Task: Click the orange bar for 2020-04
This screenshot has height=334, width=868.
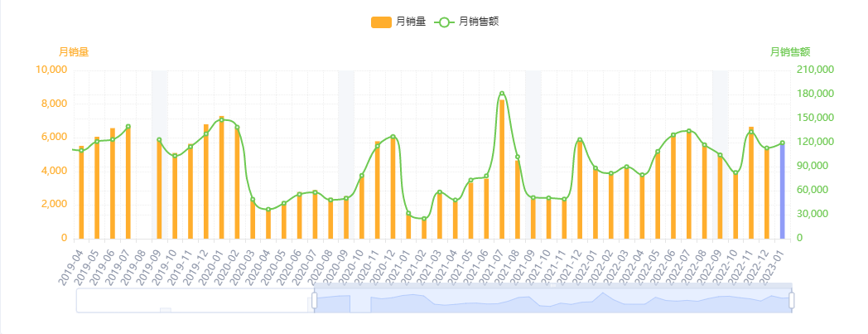Action: [268, 224]
